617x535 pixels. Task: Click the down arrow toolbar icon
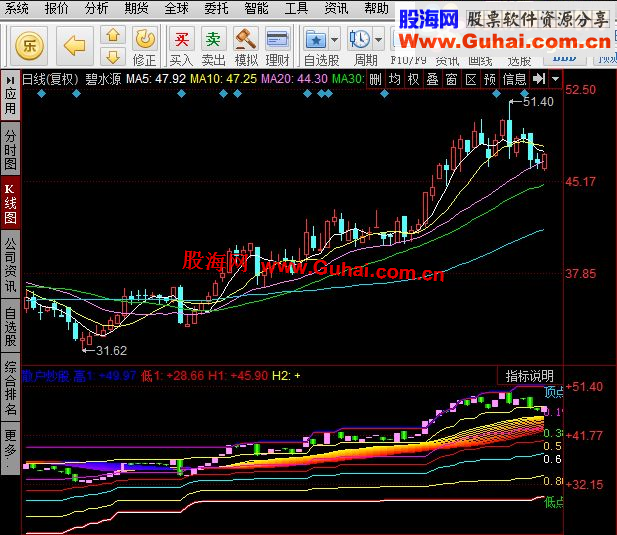(113, 57)
